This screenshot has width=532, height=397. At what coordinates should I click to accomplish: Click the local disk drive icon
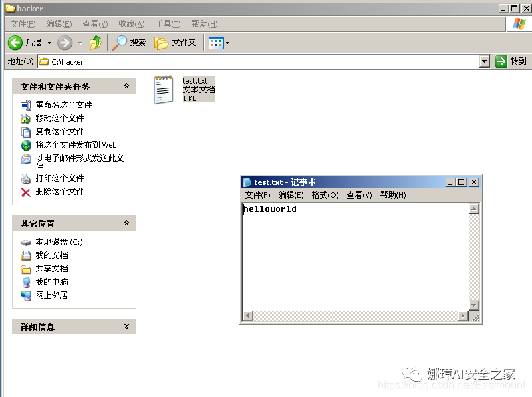[26, 243]
